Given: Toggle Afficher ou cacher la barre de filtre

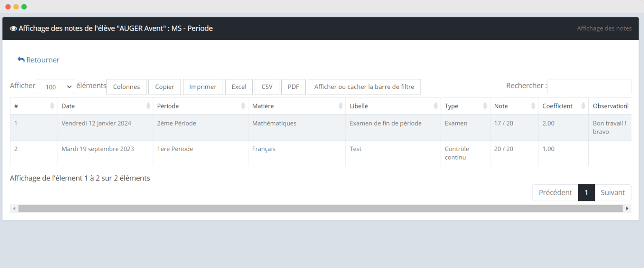Looking at the screenshot, I should (364, 87).
